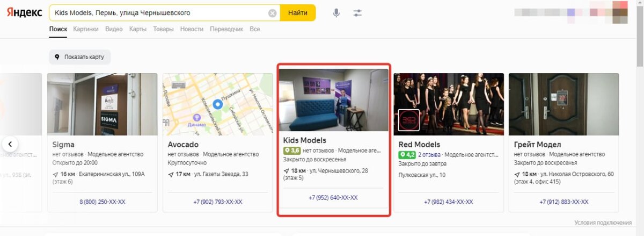This screenshot has width=644, height=236.
Task: Click Red Models 4,2 rating badge
Action: tap(407, 154)
